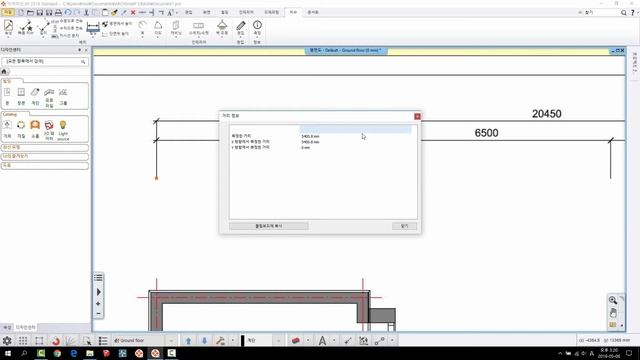Click the 20450 dimension text on the canvas

[547, 114]
